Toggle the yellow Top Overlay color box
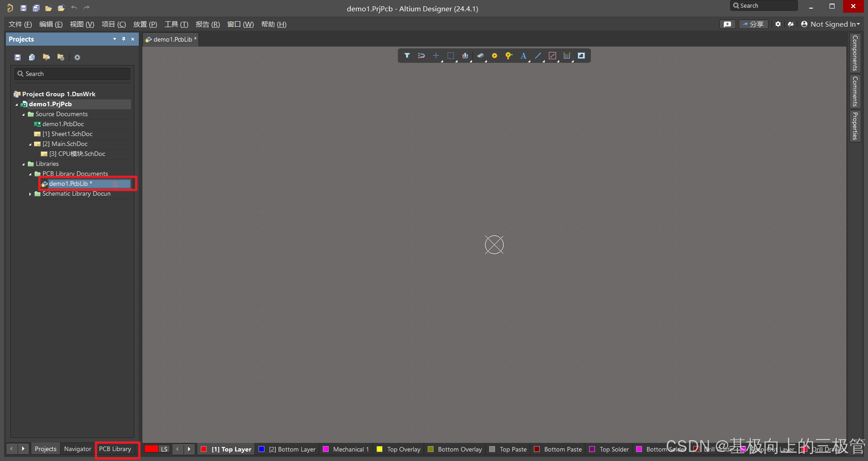 380,449
